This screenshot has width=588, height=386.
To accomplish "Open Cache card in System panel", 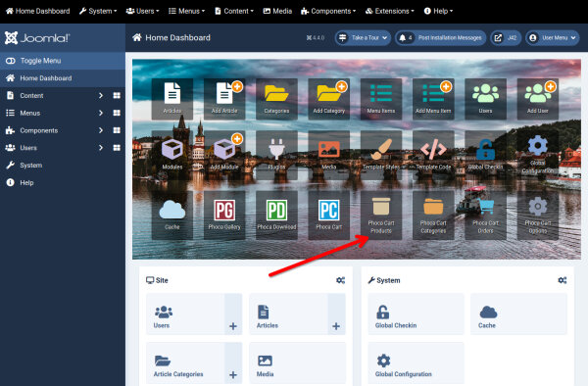I will point(519,314).
